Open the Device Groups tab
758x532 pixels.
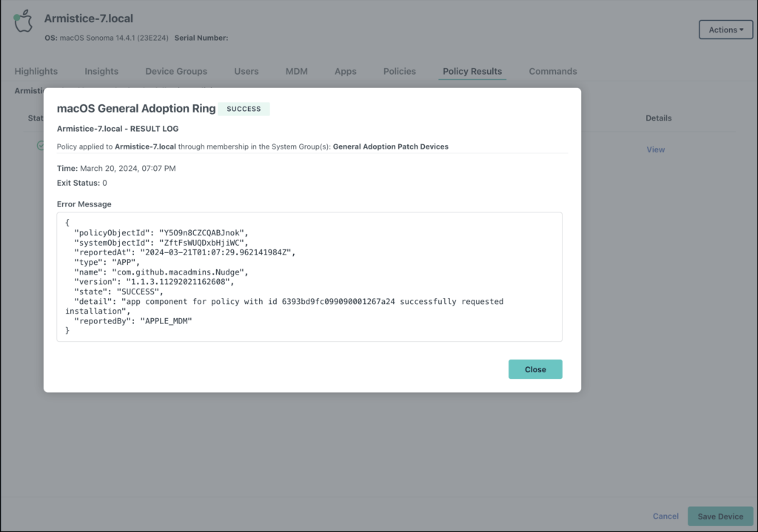coord(175,71)
